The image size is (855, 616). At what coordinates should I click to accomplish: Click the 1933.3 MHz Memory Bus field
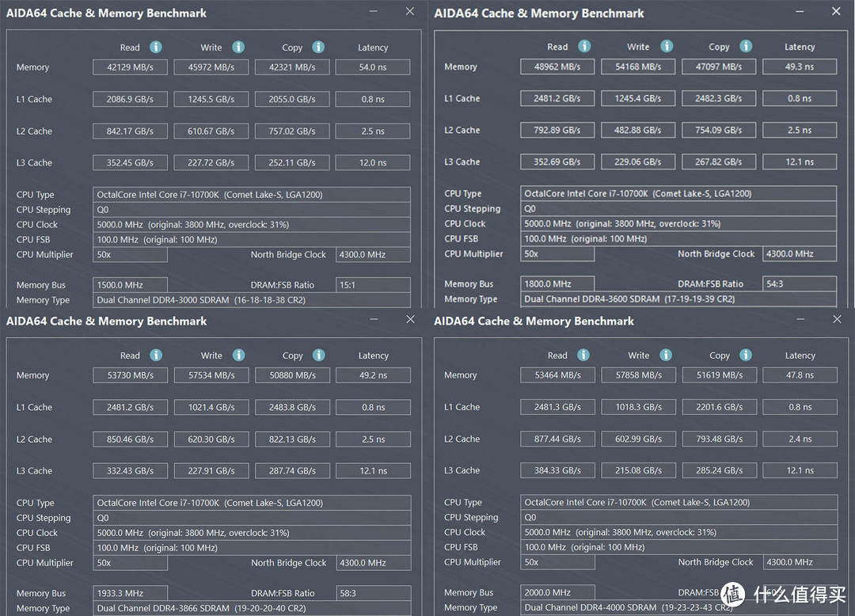click(x=131, y=593)
